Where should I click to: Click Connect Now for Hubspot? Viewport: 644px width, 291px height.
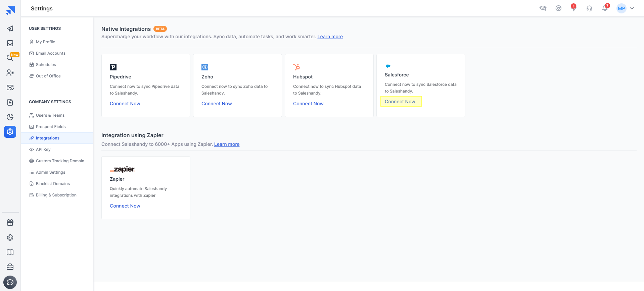click(x=308, y=104)
